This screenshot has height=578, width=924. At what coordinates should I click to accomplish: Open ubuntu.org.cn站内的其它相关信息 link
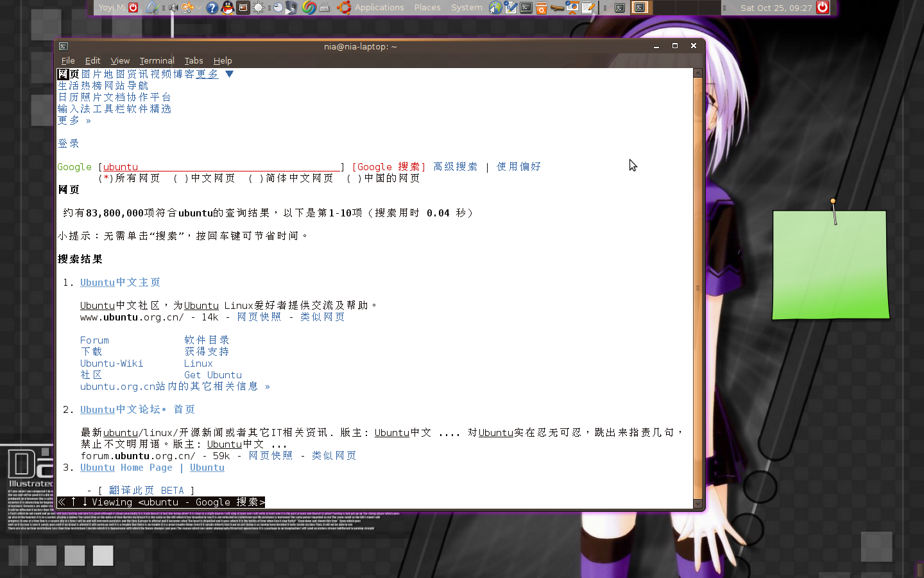tap(175, 387)
